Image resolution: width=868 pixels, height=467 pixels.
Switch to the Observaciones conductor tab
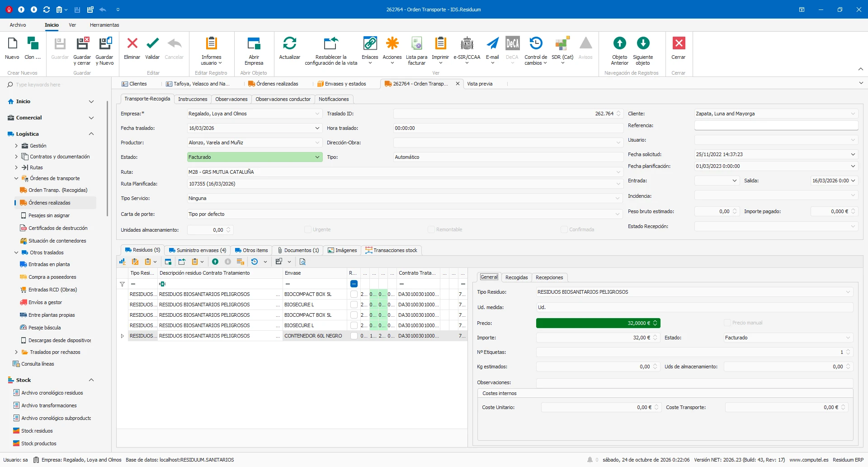click(x=283, y=99)
